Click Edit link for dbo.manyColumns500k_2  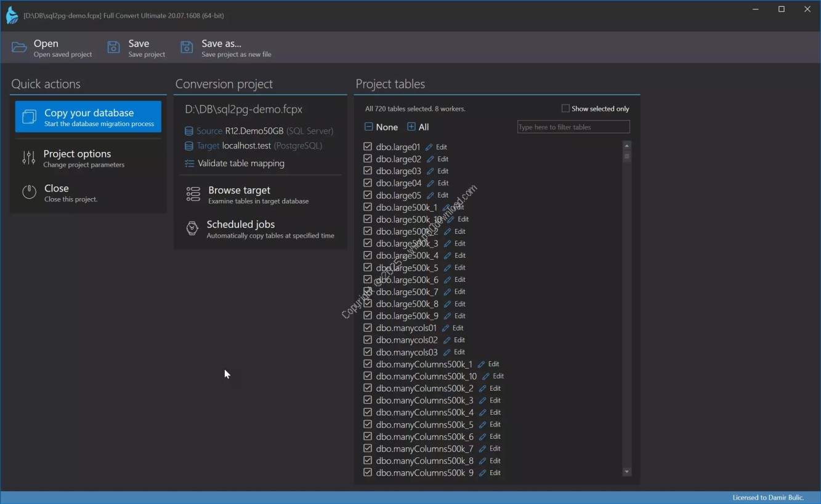pyautogui.click(x=495, y=388)
